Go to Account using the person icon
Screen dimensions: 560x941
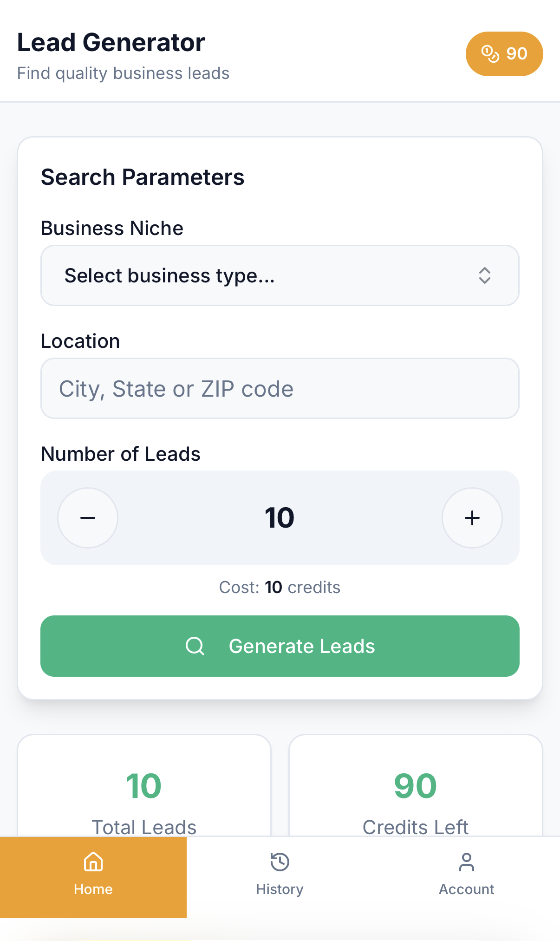466,862
